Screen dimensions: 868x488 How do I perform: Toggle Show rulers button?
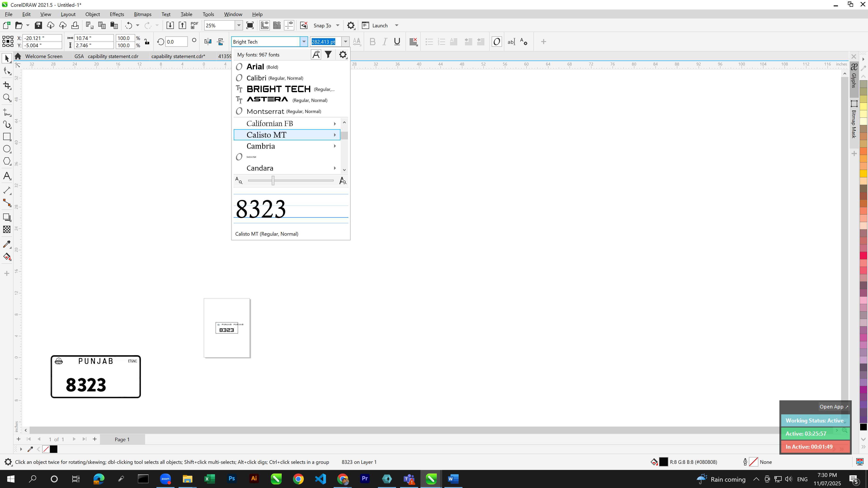(x=265, y=25)
